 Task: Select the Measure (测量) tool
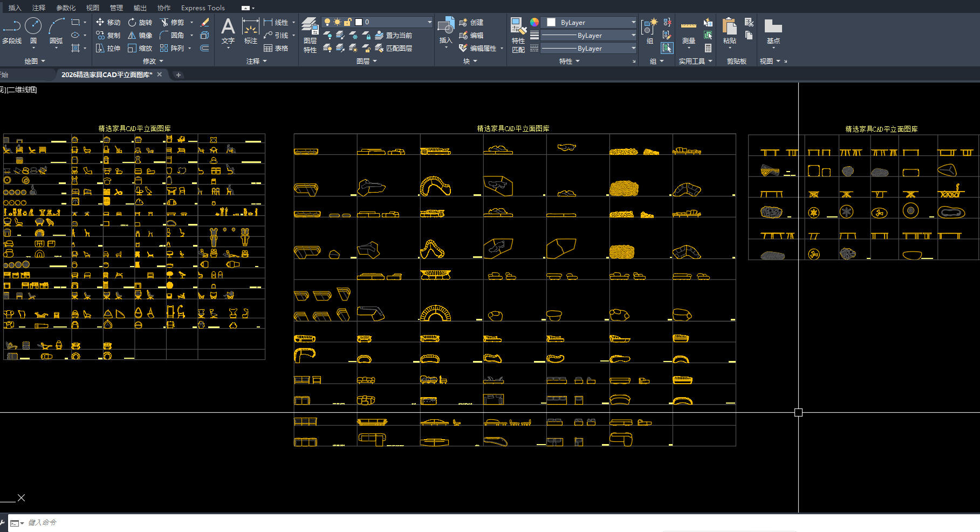click(x=688, y=30)
